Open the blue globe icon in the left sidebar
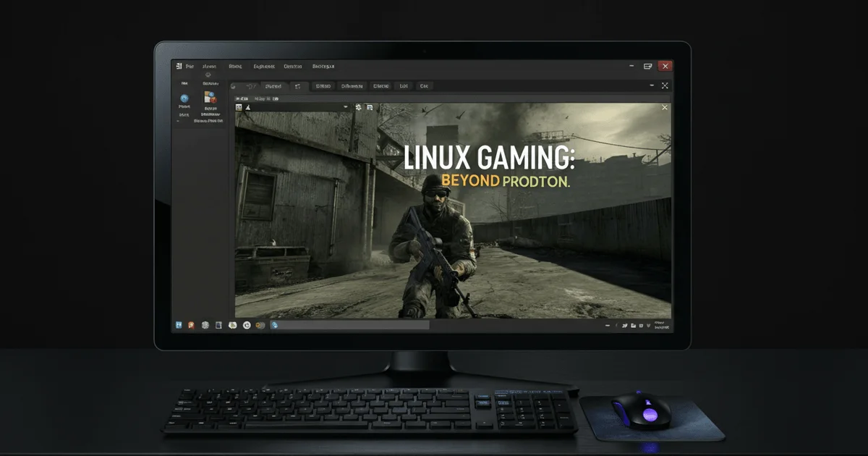868x456 pixels. [184, 98]
